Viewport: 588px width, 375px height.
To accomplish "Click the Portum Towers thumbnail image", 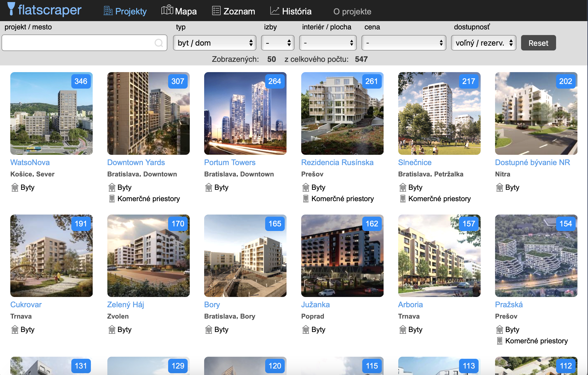I will click(x=245, y=113).
